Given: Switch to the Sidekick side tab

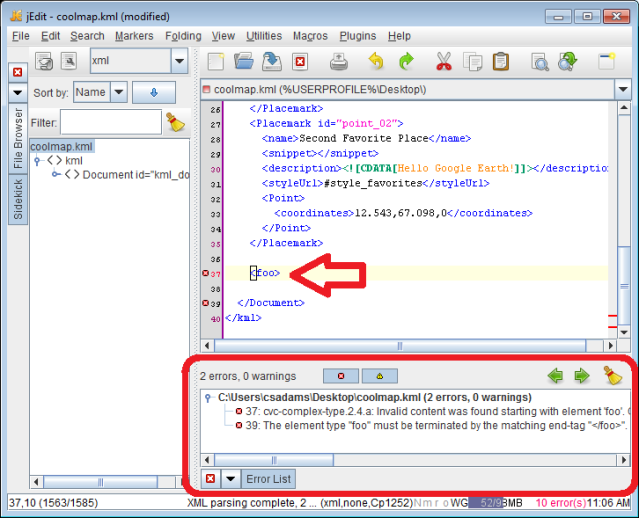Looking at the screenshot, I should [18, 199].
